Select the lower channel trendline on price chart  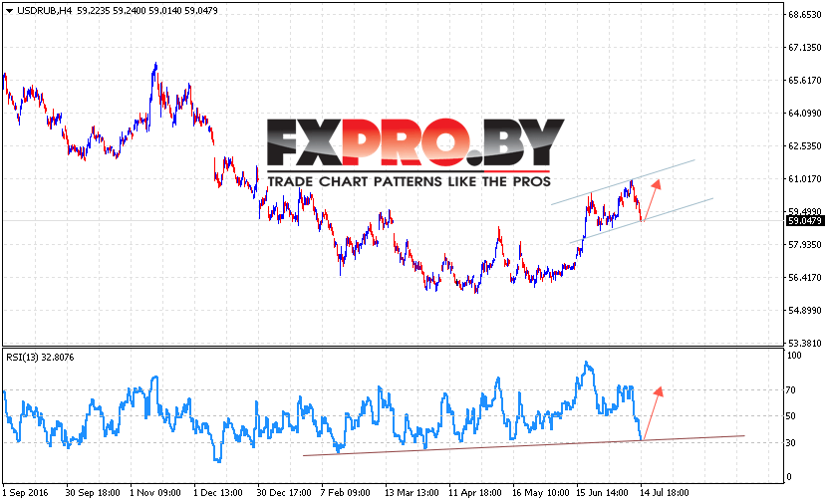[x=641, y=221]
